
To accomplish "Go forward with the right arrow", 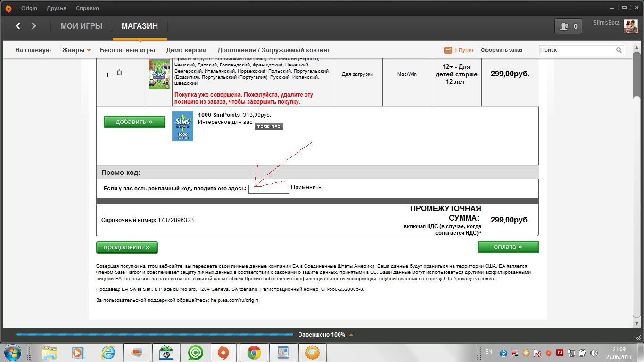I will pos(34,26).
